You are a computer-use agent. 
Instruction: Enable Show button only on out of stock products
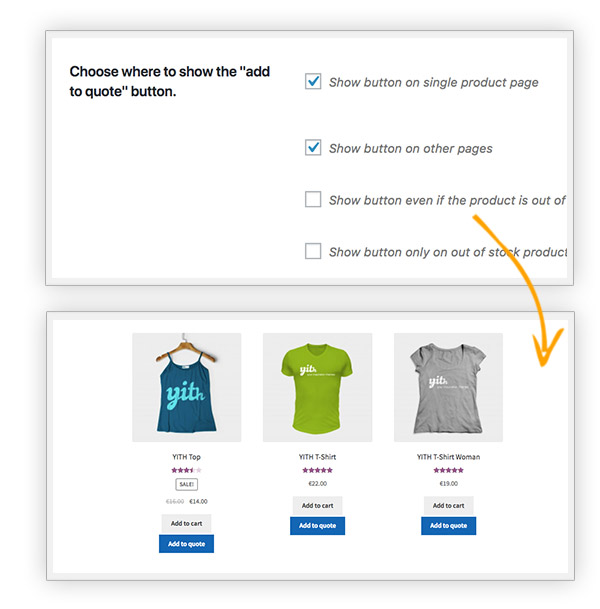(x=313, y=251)
